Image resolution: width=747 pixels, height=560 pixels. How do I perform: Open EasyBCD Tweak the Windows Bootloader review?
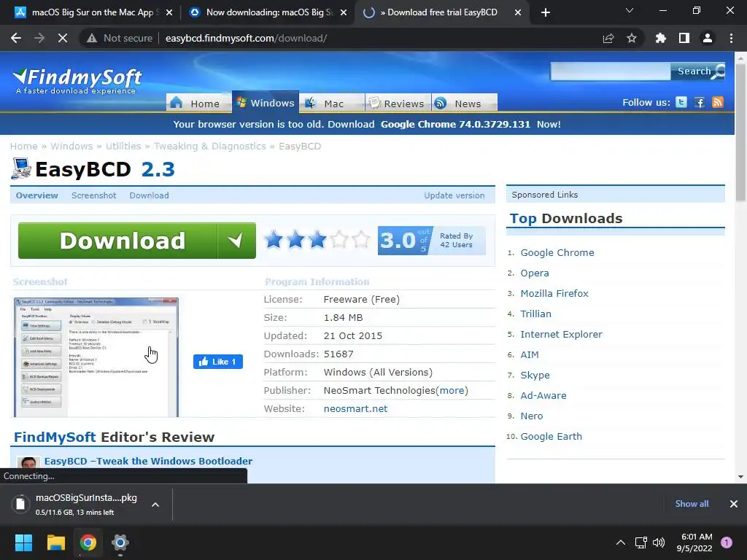point(148,461)
